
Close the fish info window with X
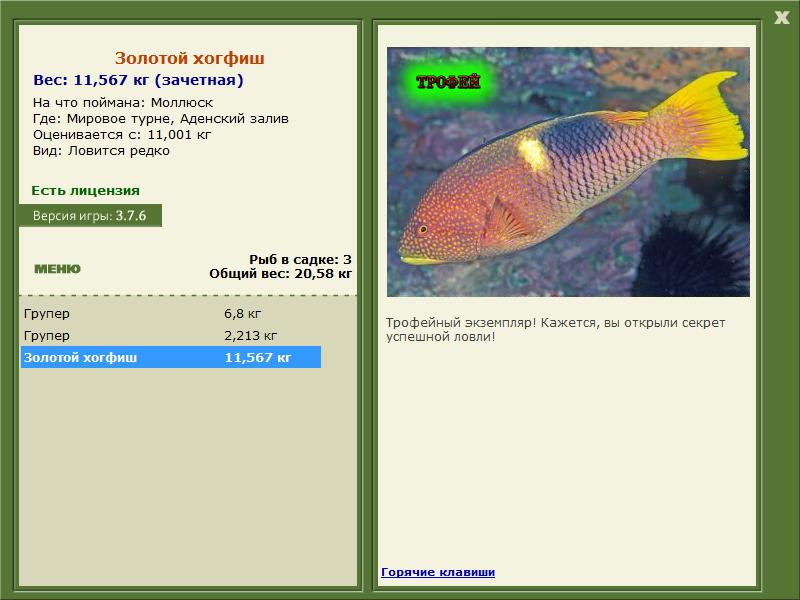pyautogui.click(x=781, y=18)
